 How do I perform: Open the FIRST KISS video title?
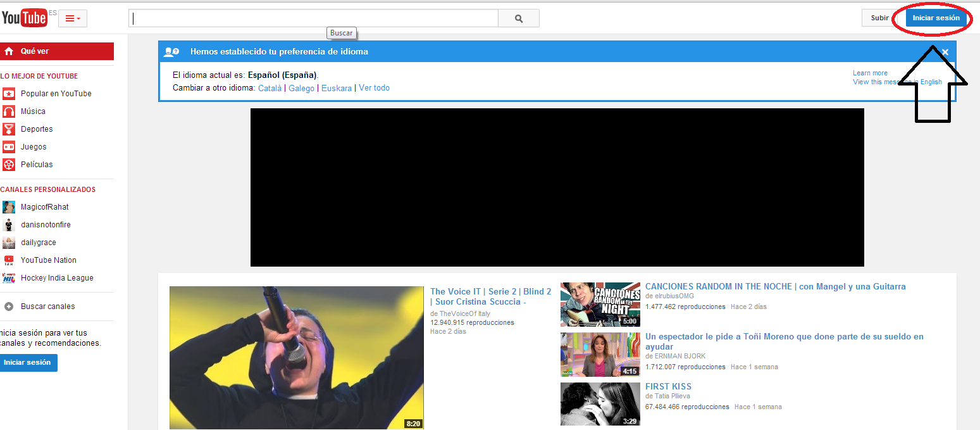point(668,386)
